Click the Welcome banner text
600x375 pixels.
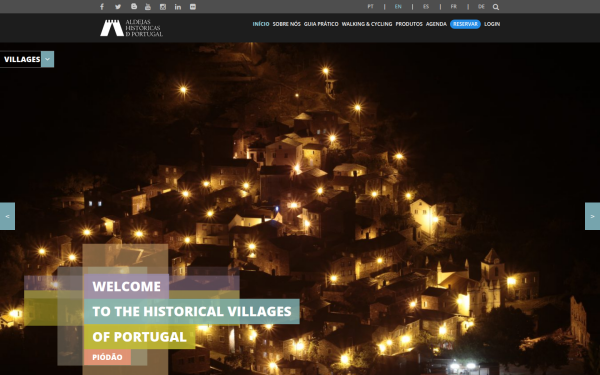tap(126, 286)
